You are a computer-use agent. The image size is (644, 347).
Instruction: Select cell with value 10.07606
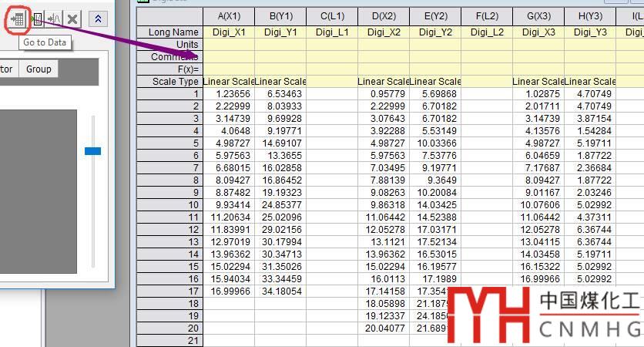click(x=539, y=205)
